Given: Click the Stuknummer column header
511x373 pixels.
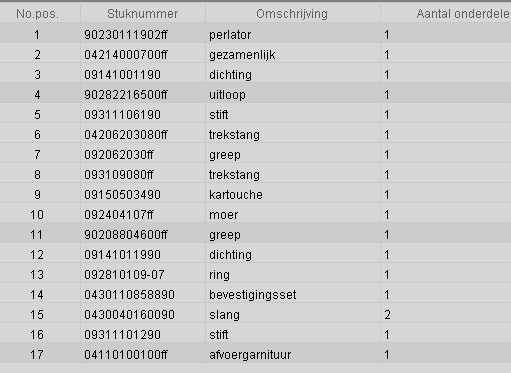Looking at the screenshot, I should (143, 14).
